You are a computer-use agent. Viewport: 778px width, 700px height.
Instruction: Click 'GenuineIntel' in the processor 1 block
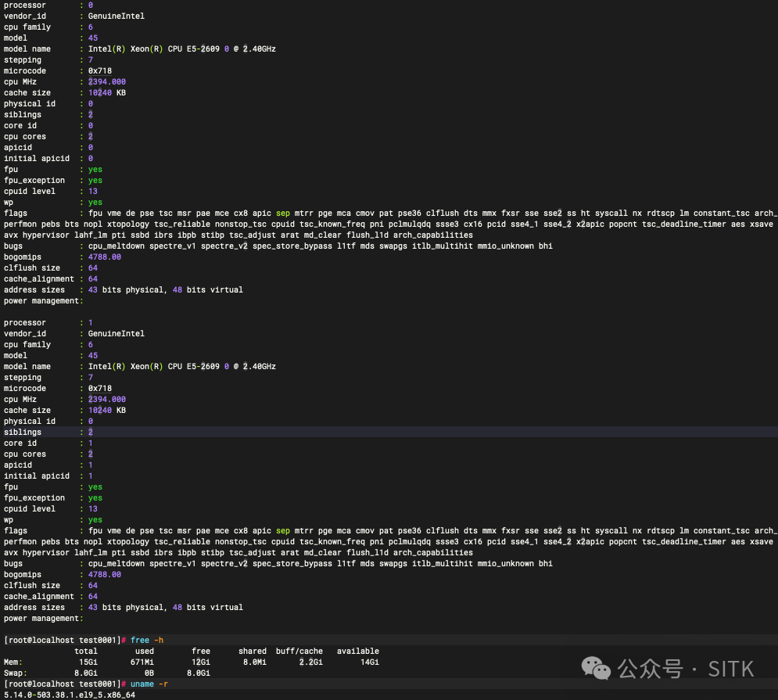pos(116,334)
